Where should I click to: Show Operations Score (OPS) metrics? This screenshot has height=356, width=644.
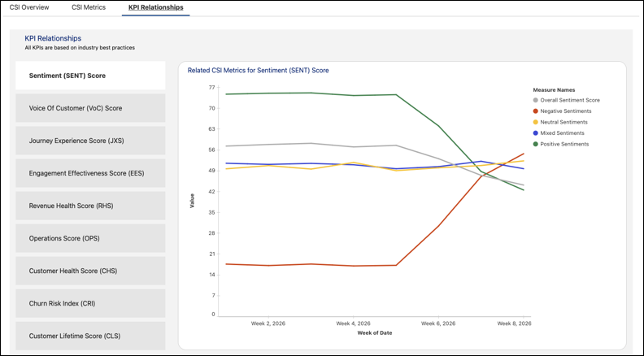pos(90,238)
